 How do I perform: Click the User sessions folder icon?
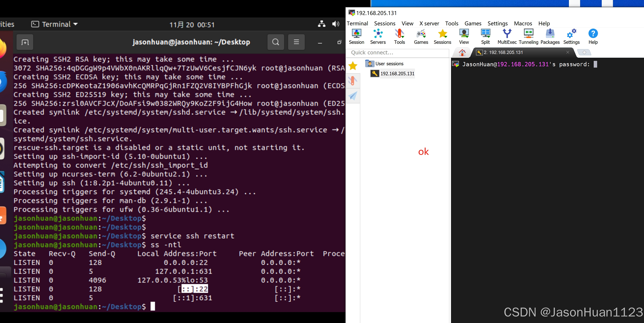[x=369, y=64]
